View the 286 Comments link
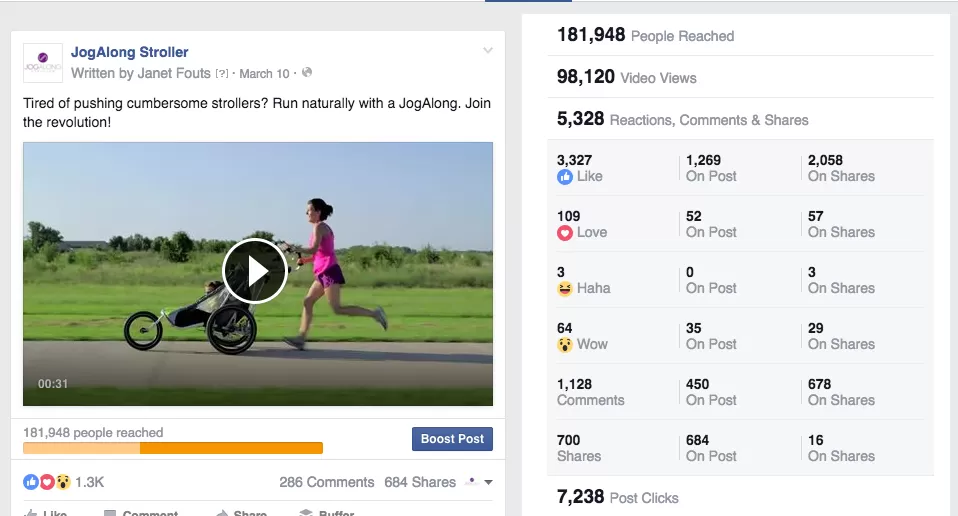The image size is (958, 516). click(x=326, y=482)
